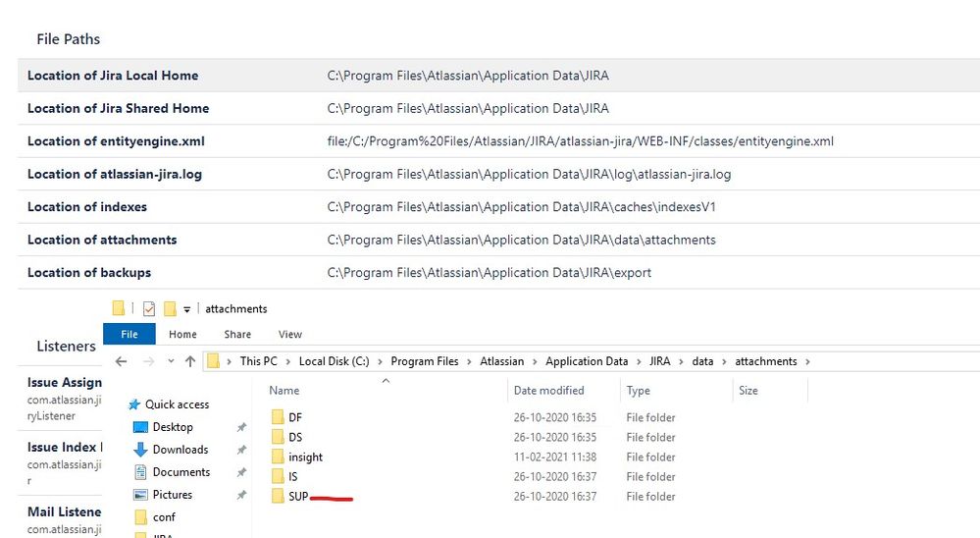Screen dimensions: 980x538
Task: Click Application Data in the breadcrumb
Action: [587, 361]
